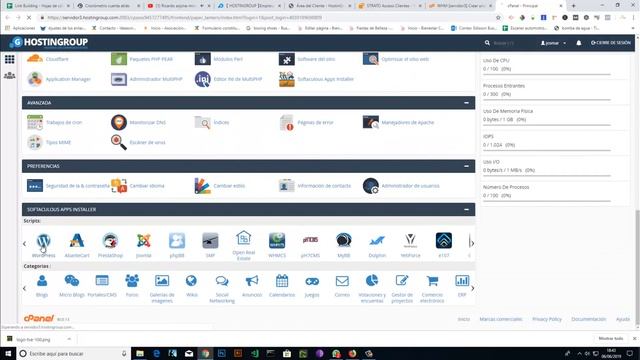Select the Joomla script

tap(144, 244)
